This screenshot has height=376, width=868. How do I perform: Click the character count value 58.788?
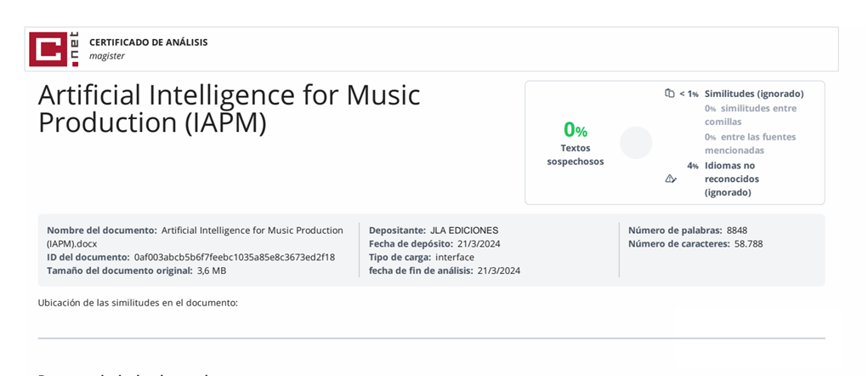pos(749,244)
